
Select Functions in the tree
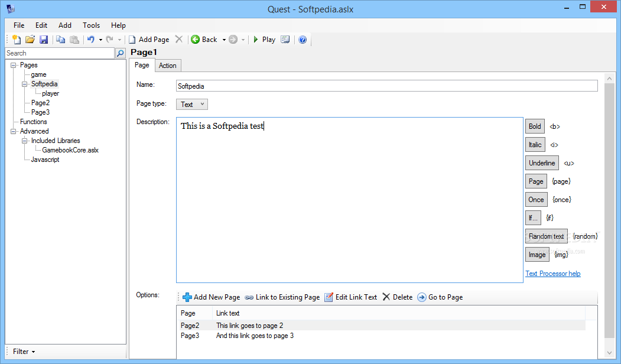point(33,122)
